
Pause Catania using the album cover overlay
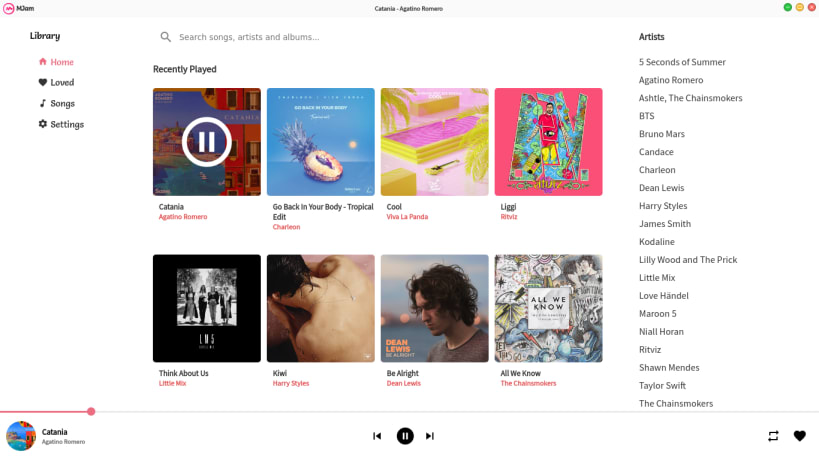(x=207, y=142)
